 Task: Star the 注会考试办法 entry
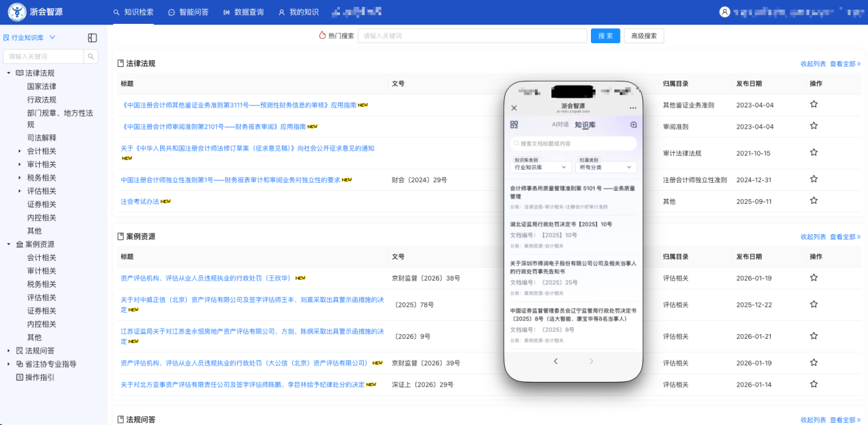coord(813,201)
